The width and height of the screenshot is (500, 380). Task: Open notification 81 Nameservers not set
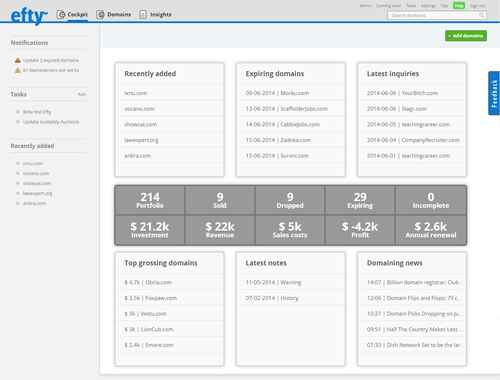point(51,70)
